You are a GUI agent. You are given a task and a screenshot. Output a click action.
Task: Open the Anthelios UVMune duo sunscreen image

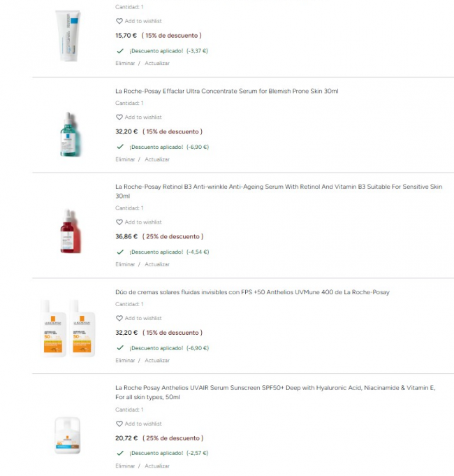tap(69, 328)
